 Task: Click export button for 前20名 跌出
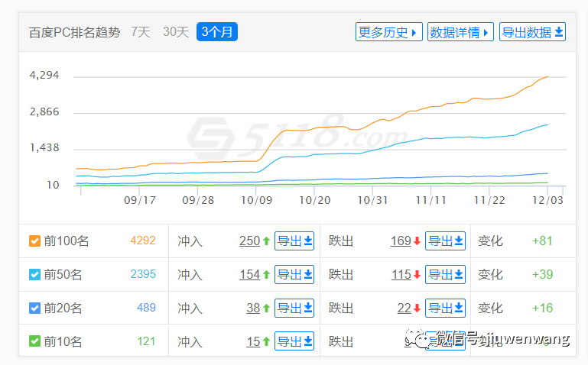click(x=446, y=308)
